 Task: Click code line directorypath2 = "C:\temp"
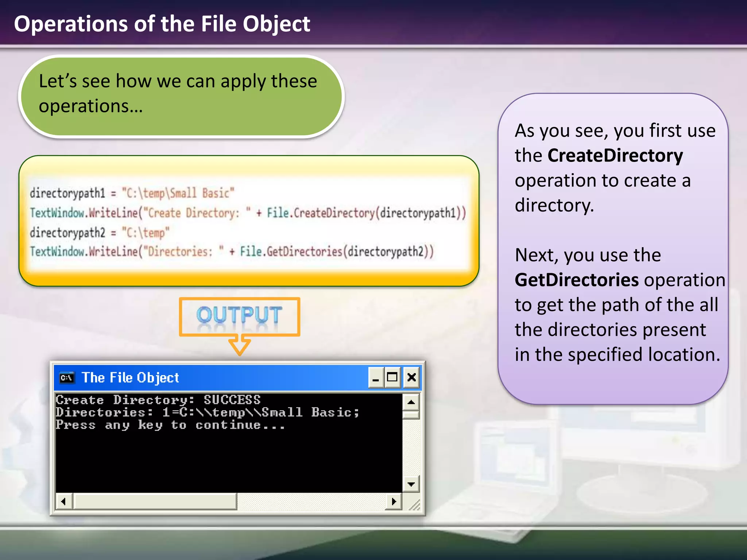[x=100, y=233]
